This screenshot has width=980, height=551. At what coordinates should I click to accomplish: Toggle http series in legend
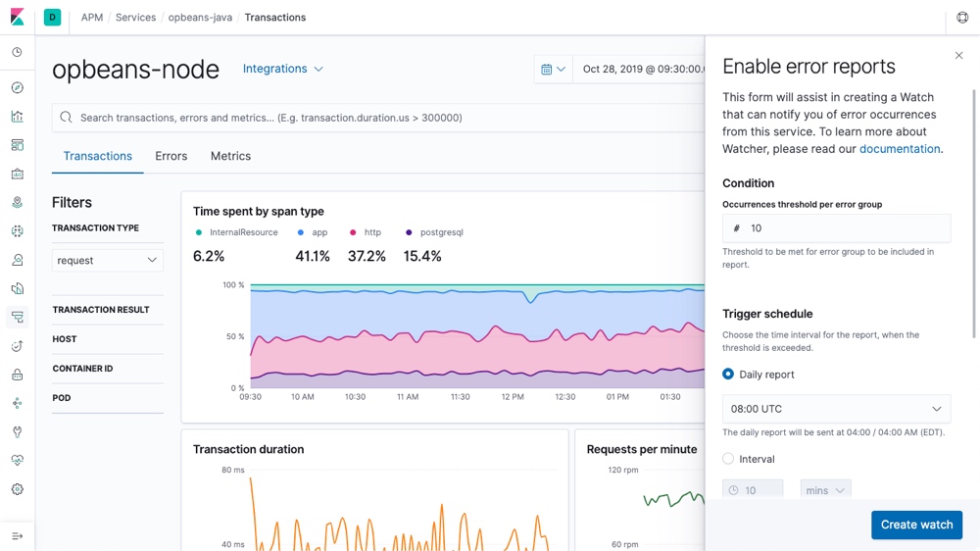point(366,232)
